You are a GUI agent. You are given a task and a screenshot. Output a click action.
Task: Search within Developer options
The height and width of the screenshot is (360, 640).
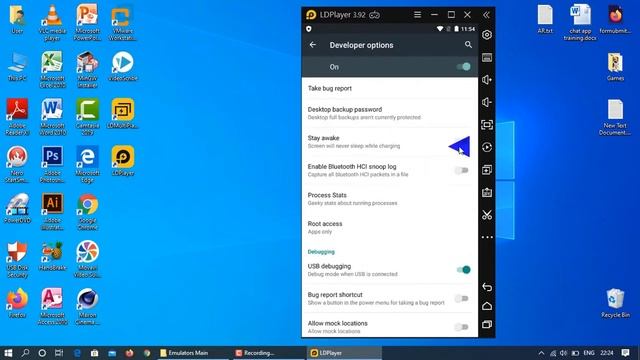pos(468,45)
